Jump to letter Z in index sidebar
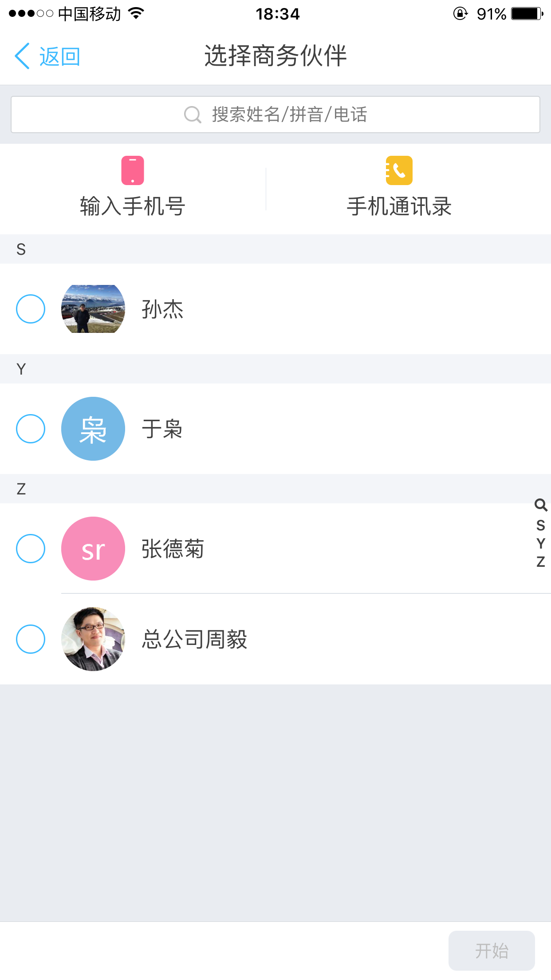The image size is (551, 980). pyautogui.click(x=540, y=562)
